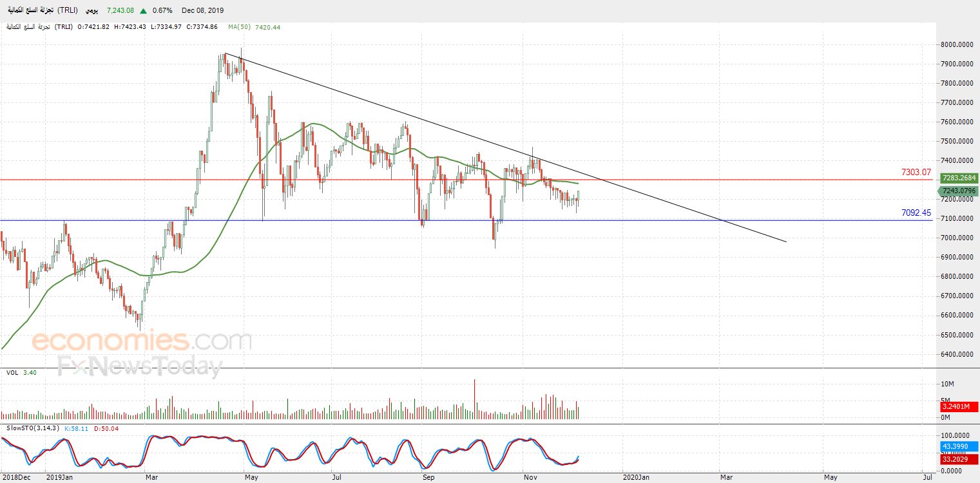Select the 0.67% change value
The width and height of the screenshot is (980, 483).
(x=163, y=10)
